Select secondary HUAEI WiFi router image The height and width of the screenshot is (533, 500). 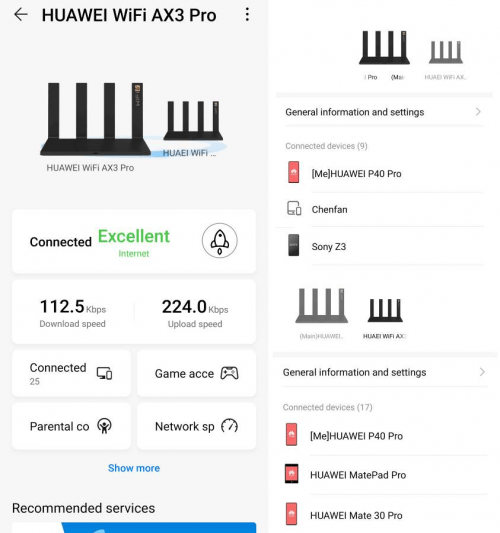coord(193,121)
